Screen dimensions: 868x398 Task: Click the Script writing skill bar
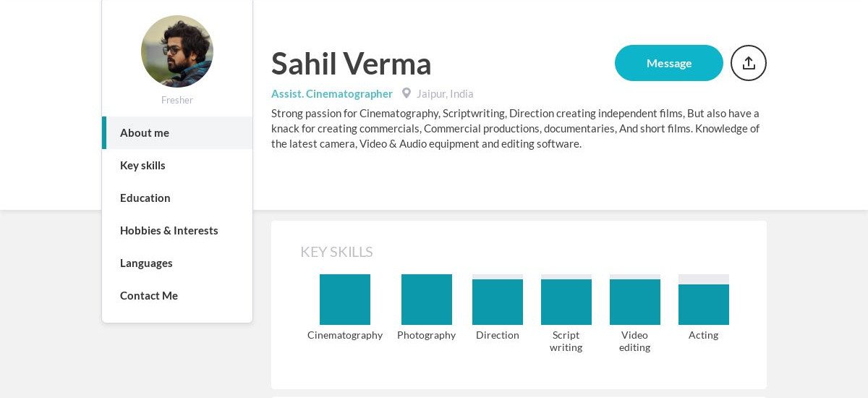point(566,300)
